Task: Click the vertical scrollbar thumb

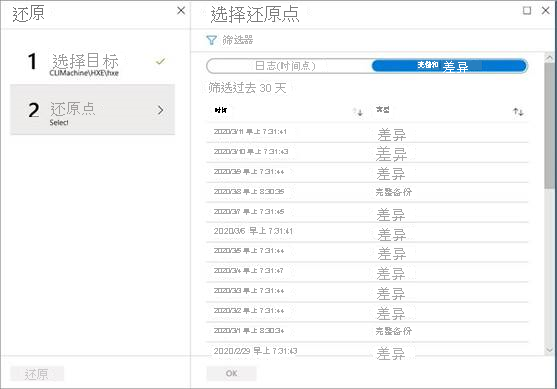Action: [549, 126]
